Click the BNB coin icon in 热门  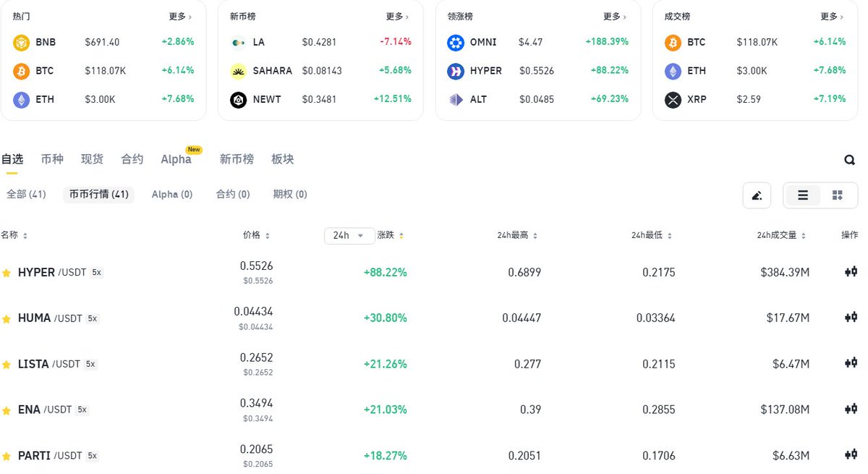coord(21,42)
